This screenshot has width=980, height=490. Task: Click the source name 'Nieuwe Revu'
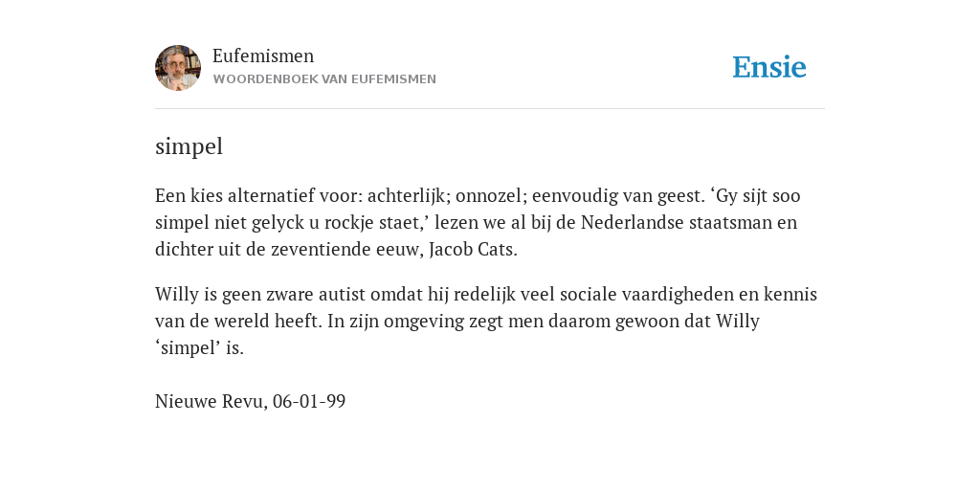[210, 401]
